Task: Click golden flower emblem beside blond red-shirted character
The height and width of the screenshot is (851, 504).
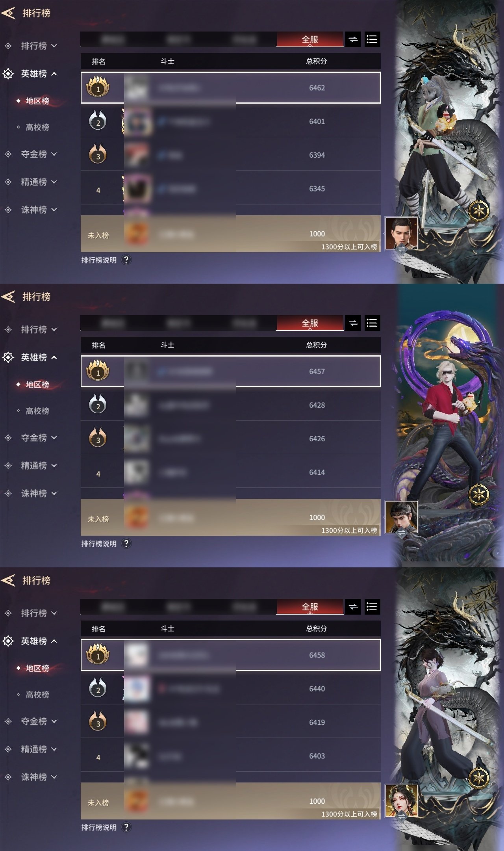Action: click(x=479, y=494)
